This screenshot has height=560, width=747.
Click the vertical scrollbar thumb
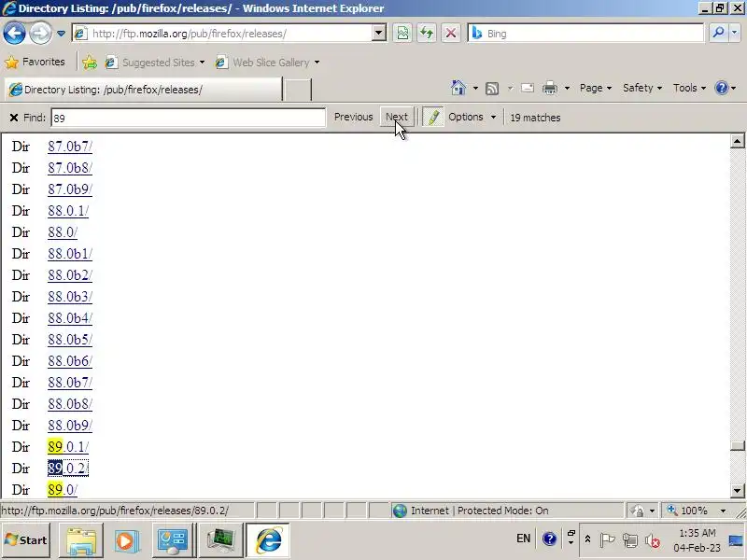[x=737, y=446]
